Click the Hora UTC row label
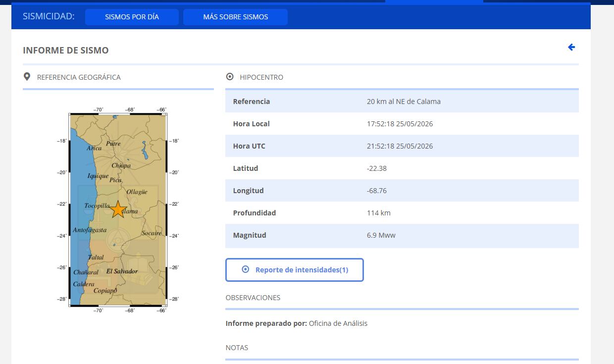This screenshot has width=614, height=364. [249, 146]
